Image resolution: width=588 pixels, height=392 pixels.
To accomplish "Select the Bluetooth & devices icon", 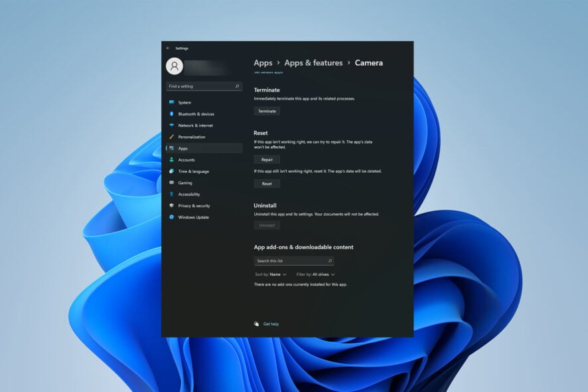I will 171,114.
